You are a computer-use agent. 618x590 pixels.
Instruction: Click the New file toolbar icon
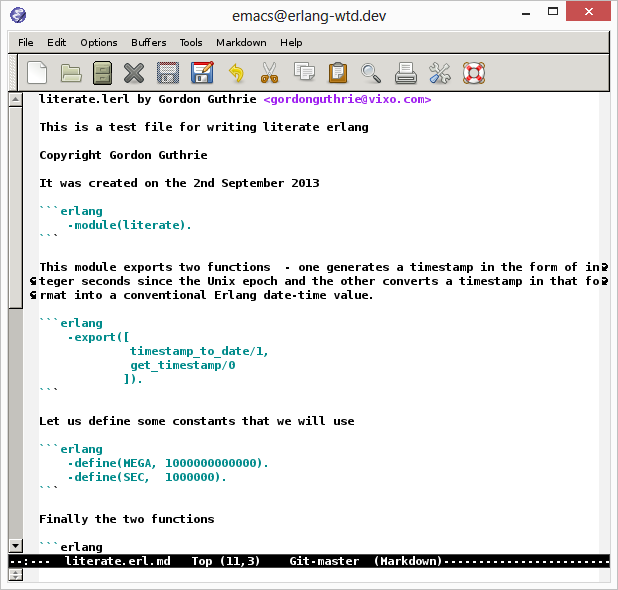click(x=37, y=73)
